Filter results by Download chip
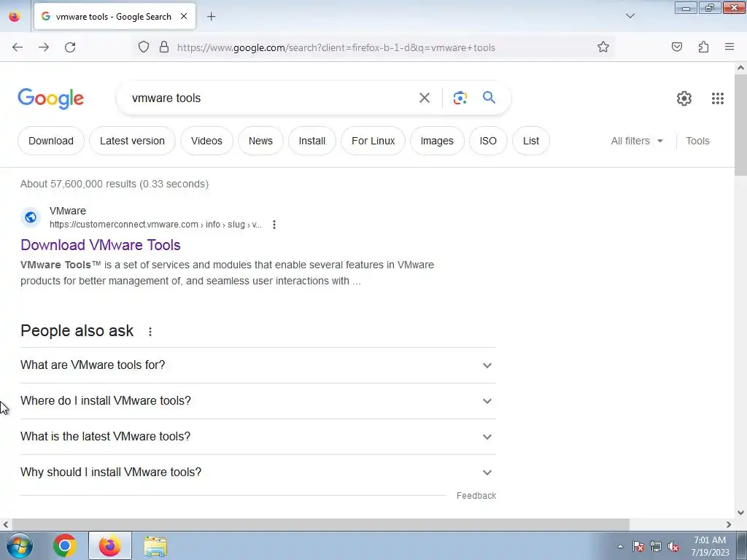Screen dimensions: 747x560 tap(51, 141)
